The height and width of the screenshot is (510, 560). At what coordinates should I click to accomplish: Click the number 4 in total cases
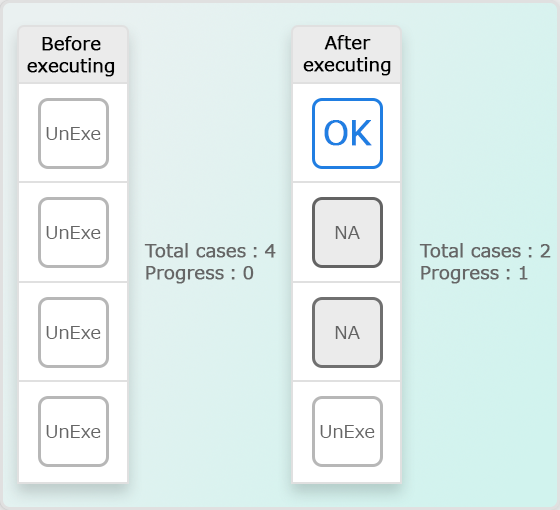tap(270, 251)
